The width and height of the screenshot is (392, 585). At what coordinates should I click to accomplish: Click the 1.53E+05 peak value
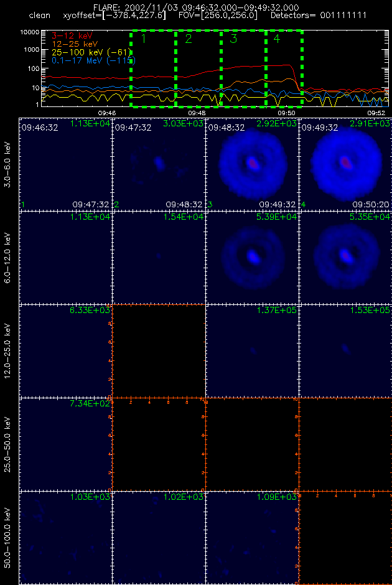point(370,310)
